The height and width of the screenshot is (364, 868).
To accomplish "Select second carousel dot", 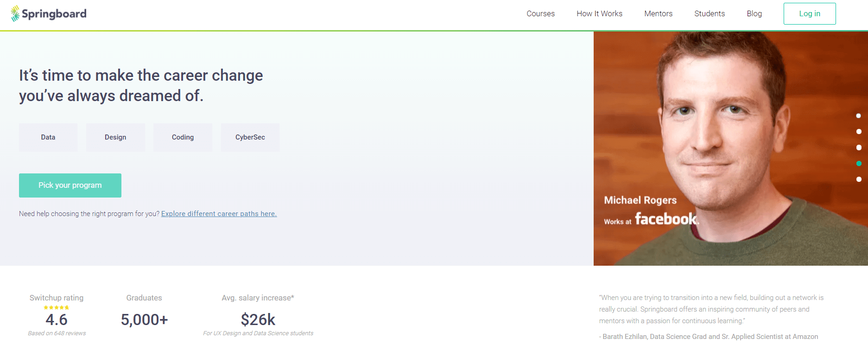I will click(858, 132).
